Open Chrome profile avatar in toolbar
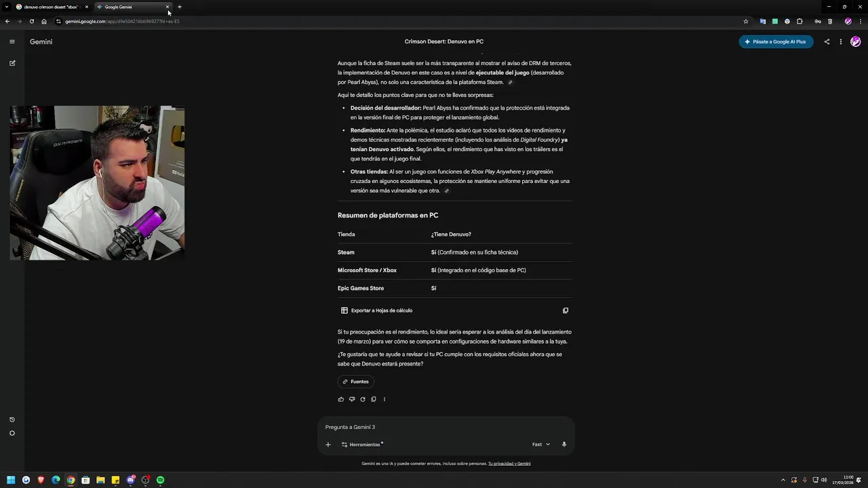The height and width of the screenshot is (488, 868). [848, 21]
